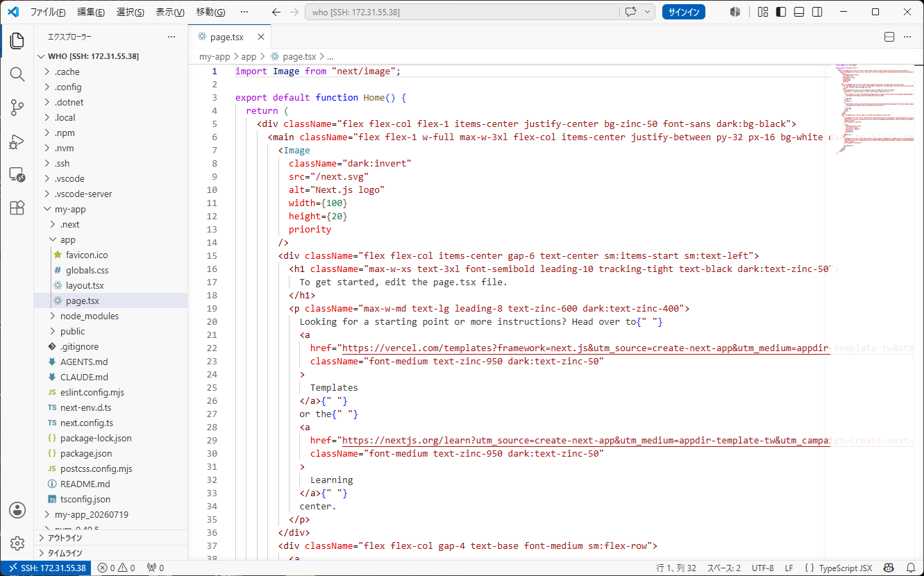
Task: Expand the public folder
Action: 111,331
